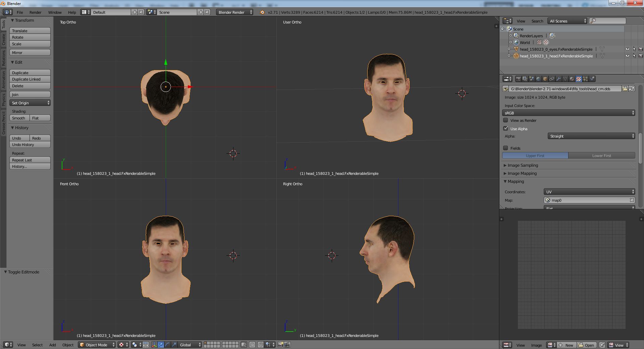The width and height of the screenshot is (644, 349).
Task: Click the OpenGL render camera icon
Action: [281, 345]
